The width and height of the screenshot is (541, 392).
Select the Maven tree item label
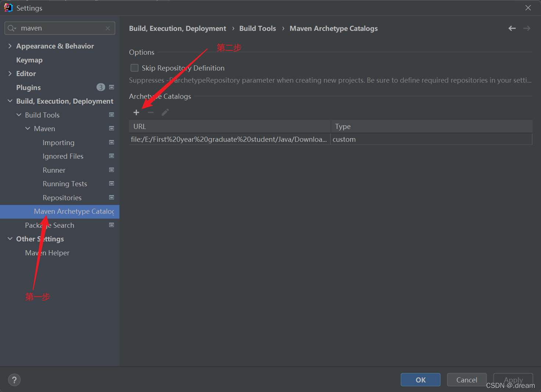44,129
